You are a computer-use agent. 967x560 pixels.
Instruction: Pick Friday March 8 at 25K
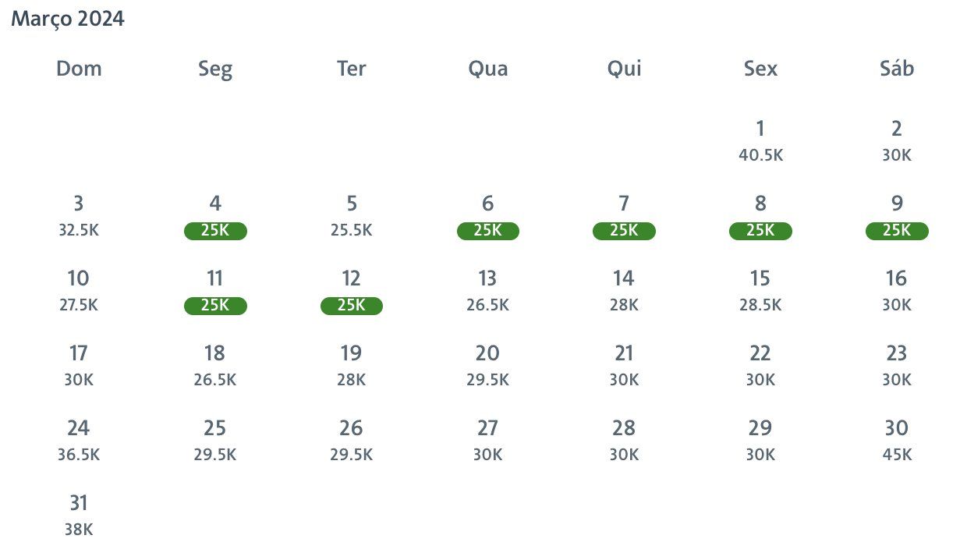pos(760,216)
